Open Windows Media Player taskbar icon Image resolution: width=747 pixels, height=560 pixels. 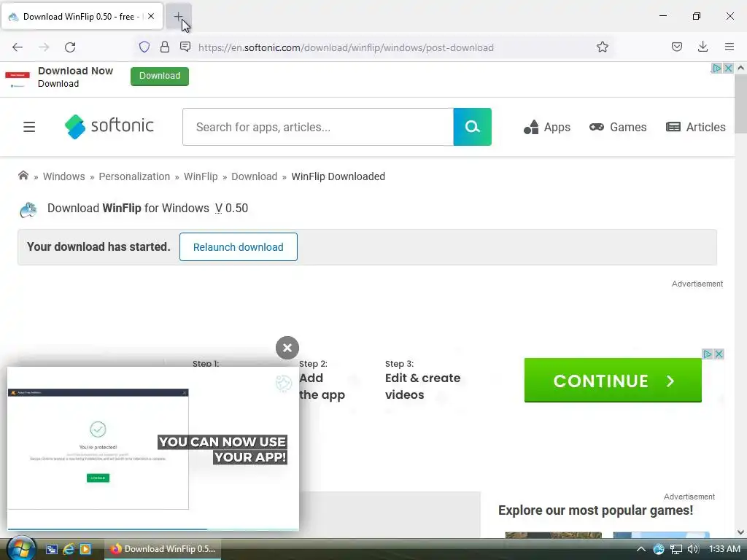[85, 549]
